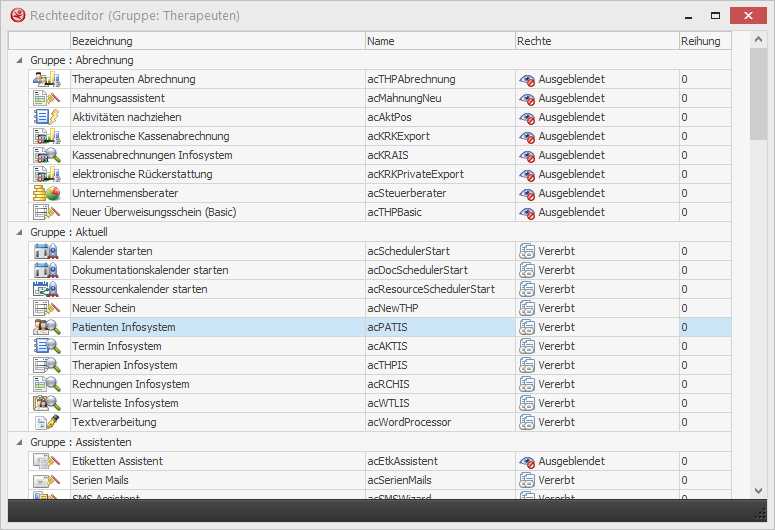This screenshot has width=775, height=530.
Task: Select the elektronische Kassenabrechnung entry
Action: pos(150,136)
